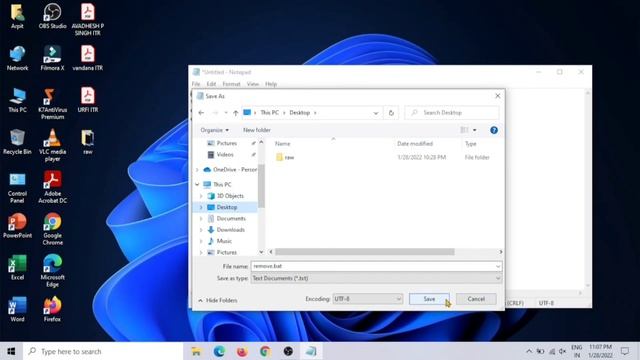
Task: Click the Change your view icon
Action: pyautogui.click(x=464, y=130)
